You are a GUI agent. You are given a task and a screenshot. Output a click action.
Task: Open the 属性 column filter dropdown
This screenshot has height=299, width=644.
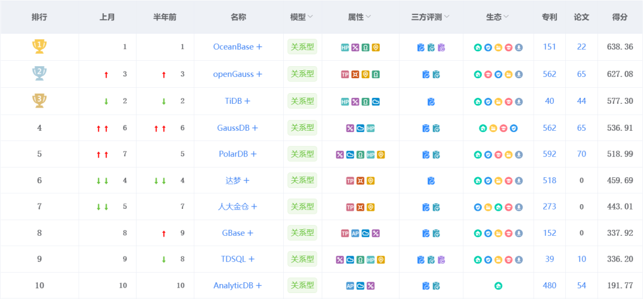click(369, 17)
